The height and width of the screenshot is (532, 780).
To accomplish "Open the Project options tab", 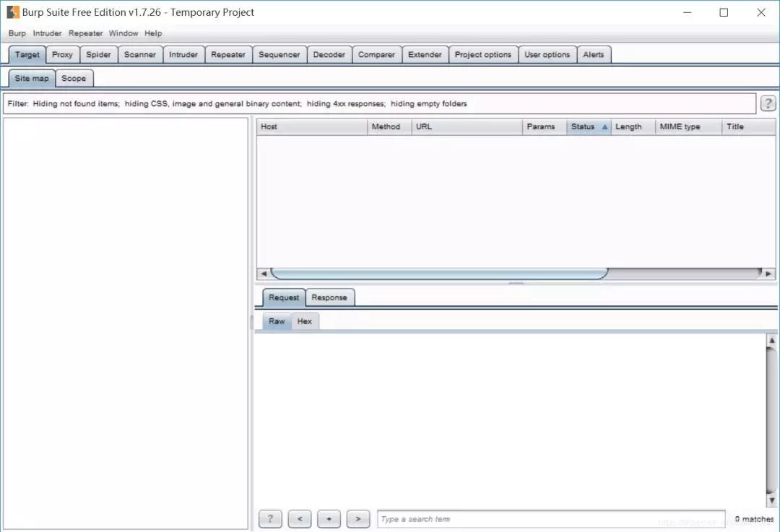I will click(483, 55).
